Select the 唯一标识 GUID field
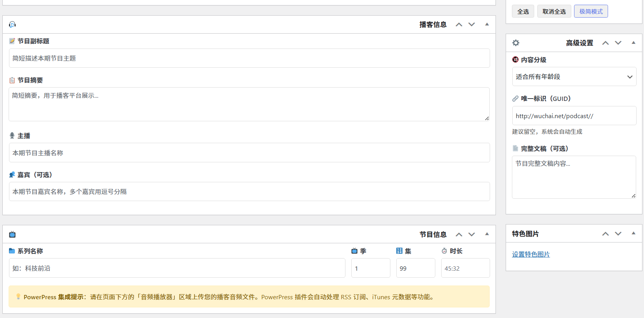644x318 pixels. pyautogui.click(x=574, y=116)
